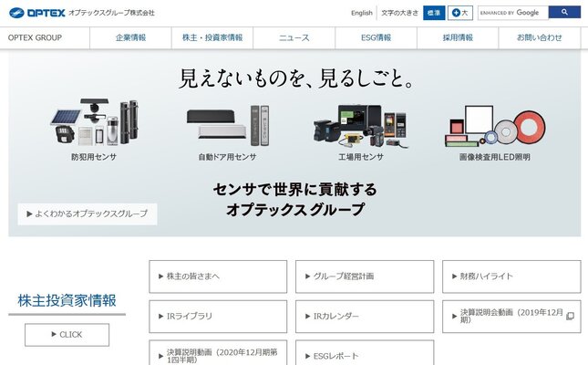Open 株主の皆さまへ link

(x=218, y=276)
